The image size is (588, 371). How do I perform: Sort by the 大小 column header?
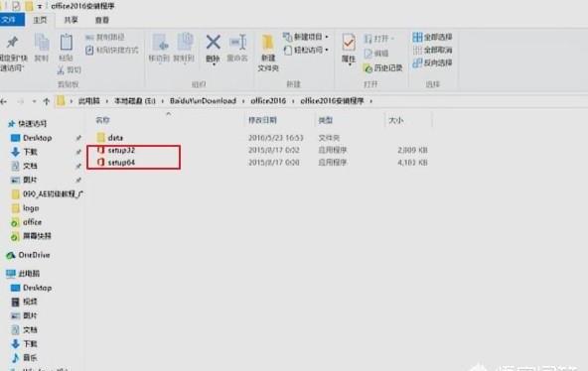pos(396,120)
